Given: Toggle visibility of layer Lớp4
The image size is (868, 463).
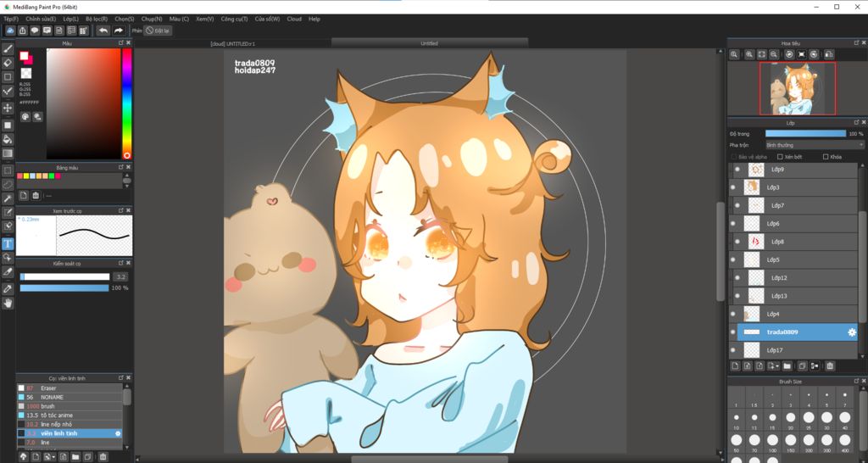Looking at the screenshot, I should click(733, 314).
